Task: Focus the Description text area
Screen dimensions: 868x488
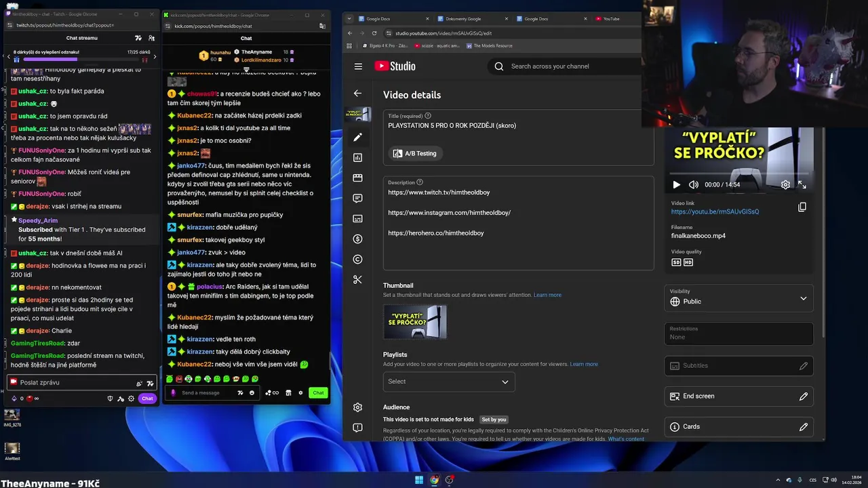Action: coord(519,224)
